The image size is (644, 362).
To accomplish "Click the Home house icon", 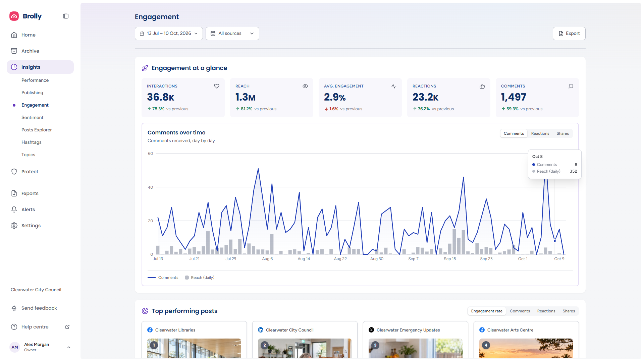I will 14,35.
